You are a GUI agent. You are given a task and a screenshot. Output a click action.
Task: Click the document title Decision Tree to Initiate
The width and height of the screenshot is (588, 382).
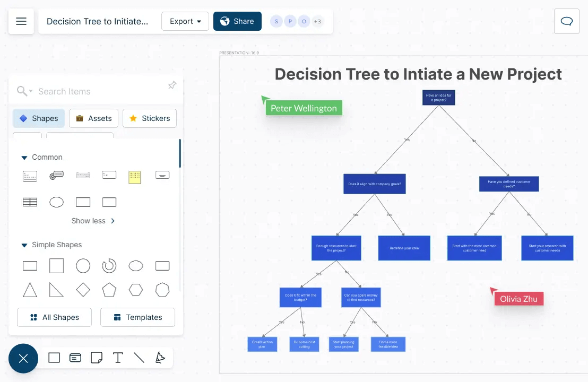pos(97,21)
